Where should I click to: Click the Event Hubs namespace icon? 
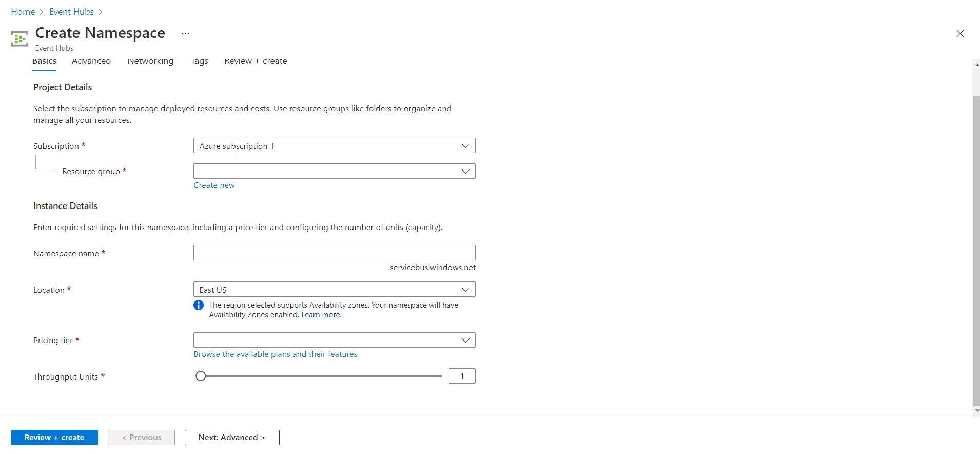tap(19, 39)
